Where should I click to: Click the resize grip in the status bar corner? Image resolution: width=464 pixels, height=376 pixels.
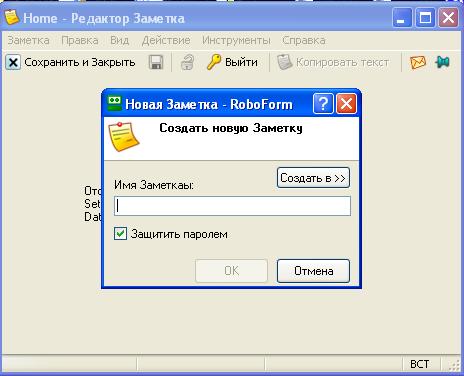454,365
